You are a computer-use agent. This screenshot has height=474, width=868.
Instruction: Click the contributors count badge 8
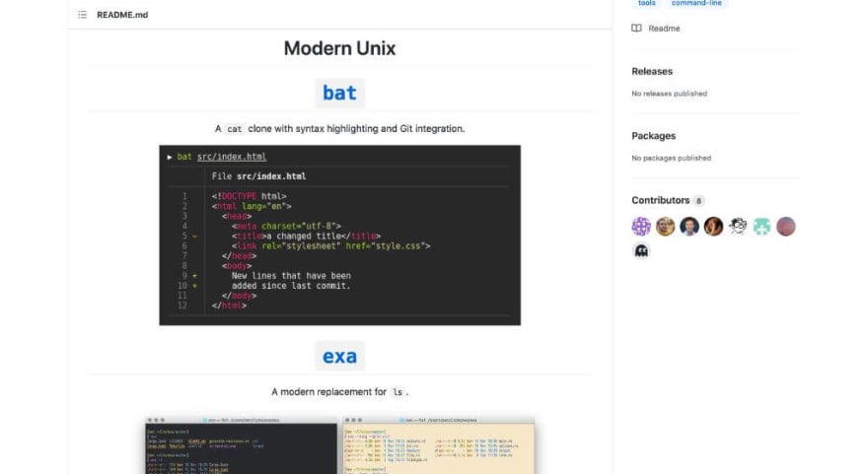point(698,201)
